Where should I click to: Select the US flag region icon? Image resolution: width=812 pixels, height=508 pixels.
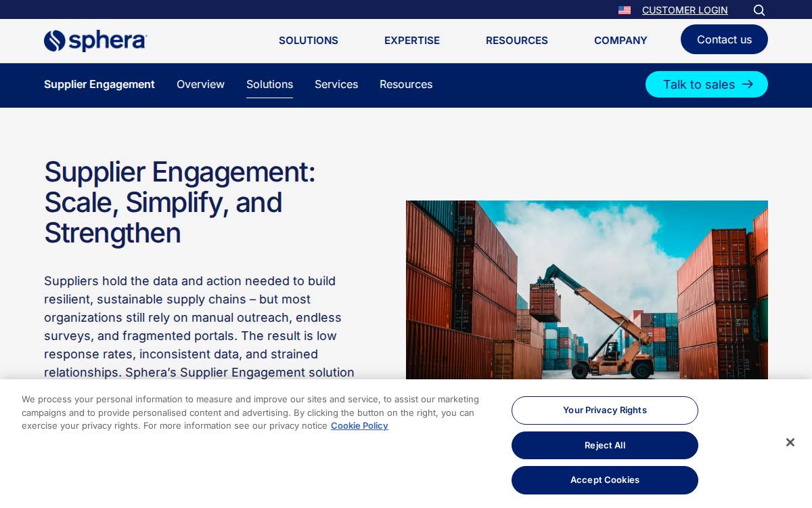pos(625,10)
